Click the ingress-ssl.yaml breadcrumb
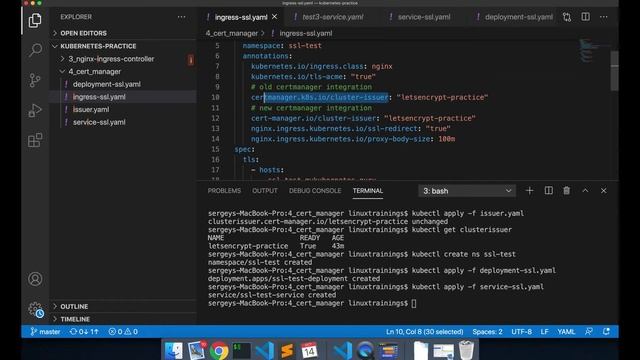The width and height of the screenshot is (640, 360). click(305, 33)
